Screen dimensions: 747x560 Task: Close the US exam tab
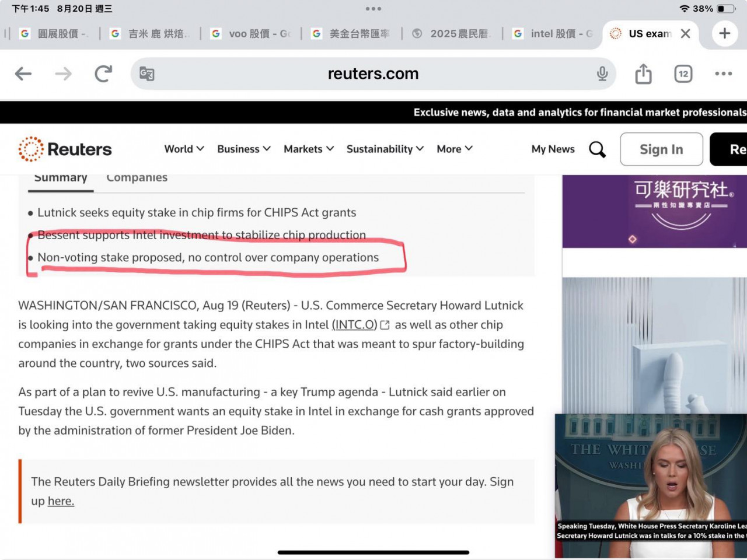tap(686, 34)
